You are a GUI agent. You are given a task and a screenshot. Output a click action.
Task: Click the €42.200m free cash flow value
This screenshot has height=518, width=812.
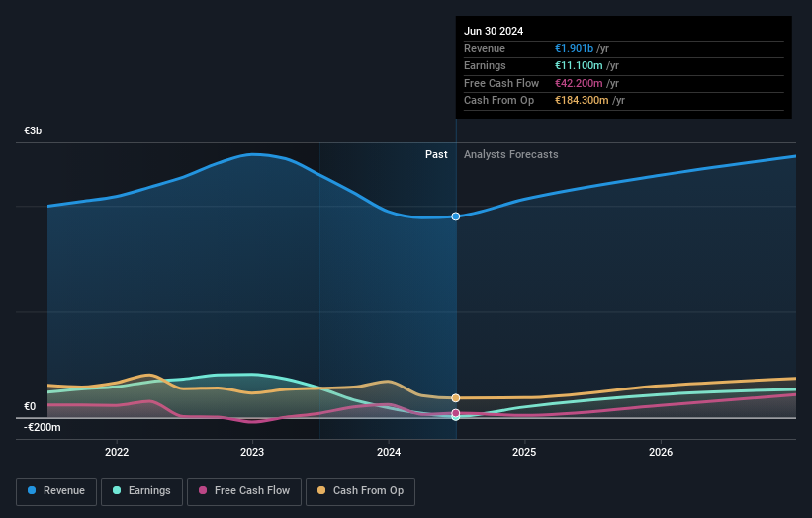tap(579, 83)
